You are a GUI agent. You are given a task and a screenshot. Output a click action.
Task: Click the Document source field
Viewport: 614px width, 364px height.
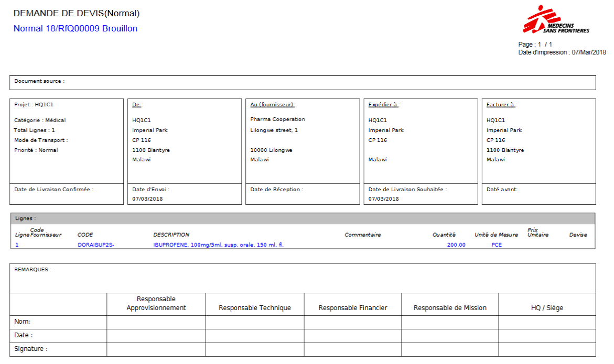(303, 82)
